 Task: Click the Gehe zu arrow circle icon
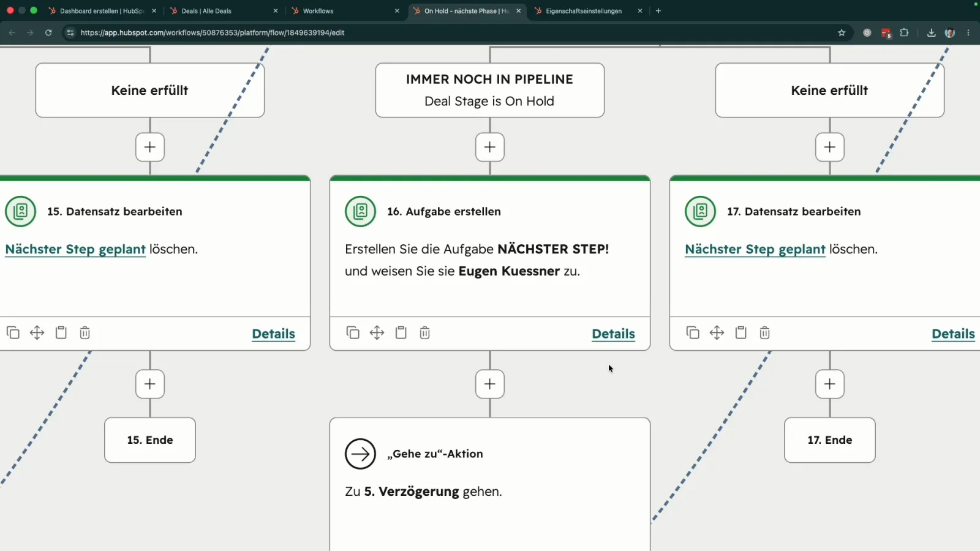tap(360, 454)
